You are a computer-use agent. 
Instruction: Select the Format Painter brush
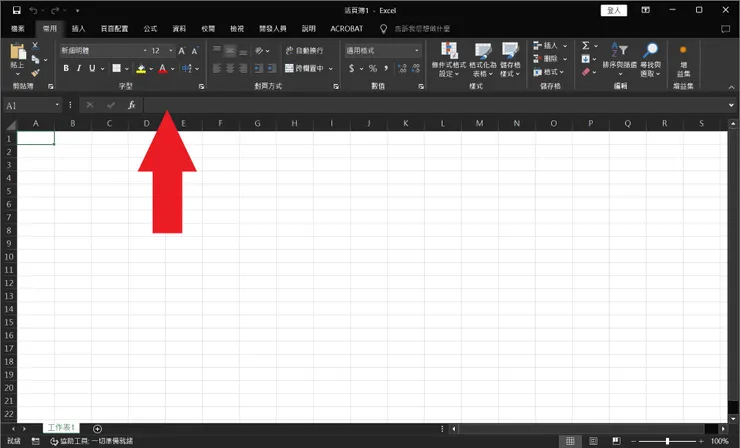pos(35,73)
